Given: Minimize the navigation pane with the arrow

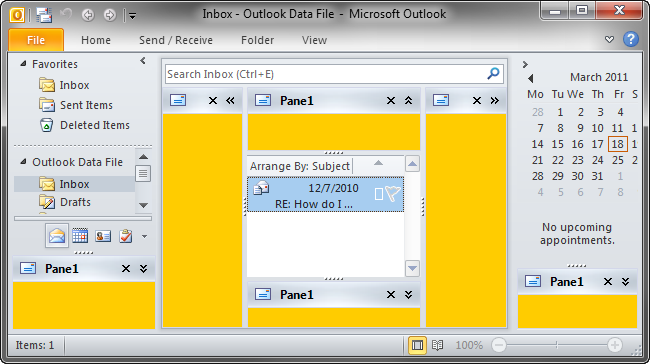Looking at the screenshot, I should pyautogui.click(x=143, y=61).
